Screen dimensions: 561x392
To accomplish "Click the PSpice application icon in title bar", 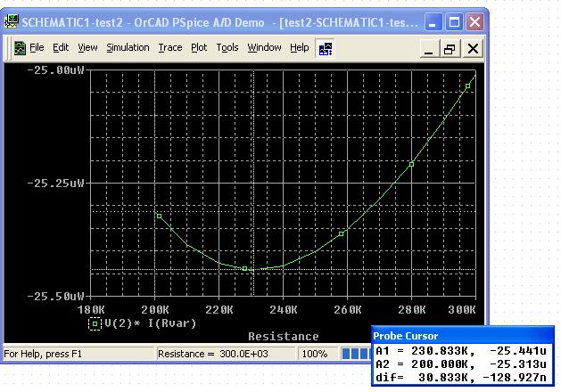I will pyautogui.click(x=11, y=22).
